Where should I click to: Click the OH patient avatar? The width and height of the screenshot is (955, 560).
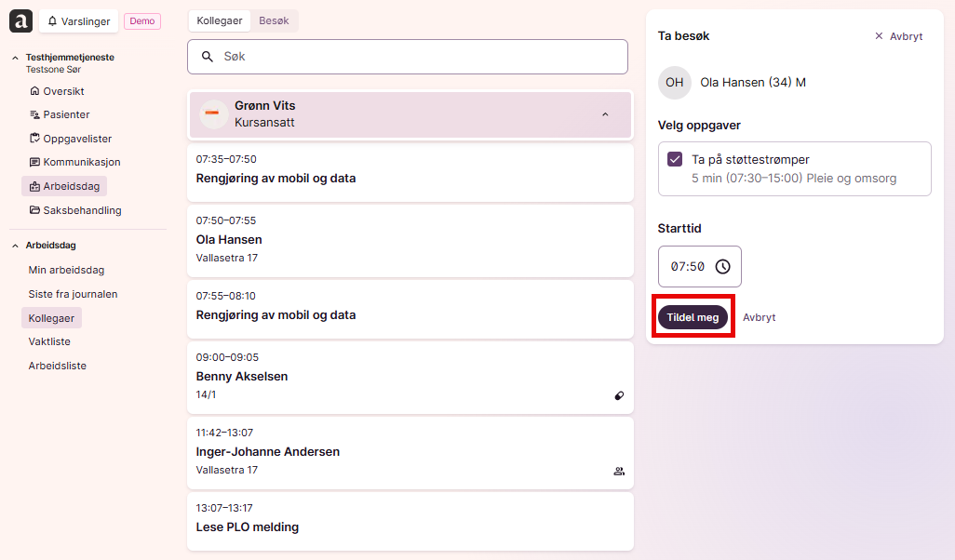674,83
